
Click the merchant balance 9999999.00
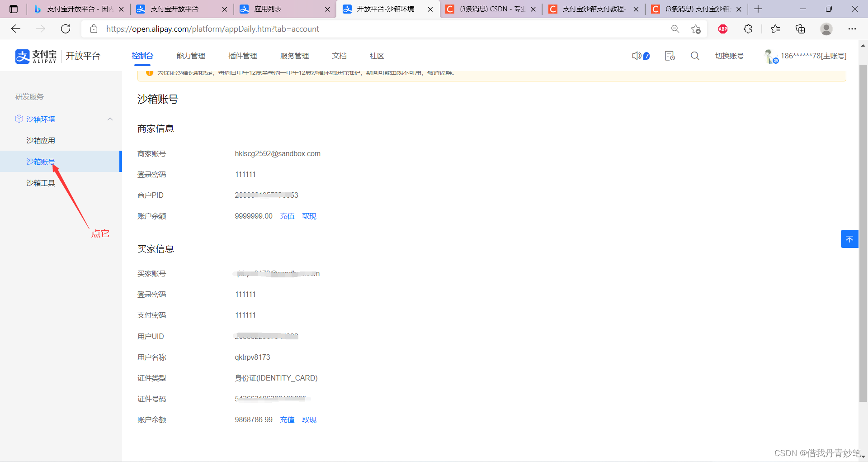254,216
